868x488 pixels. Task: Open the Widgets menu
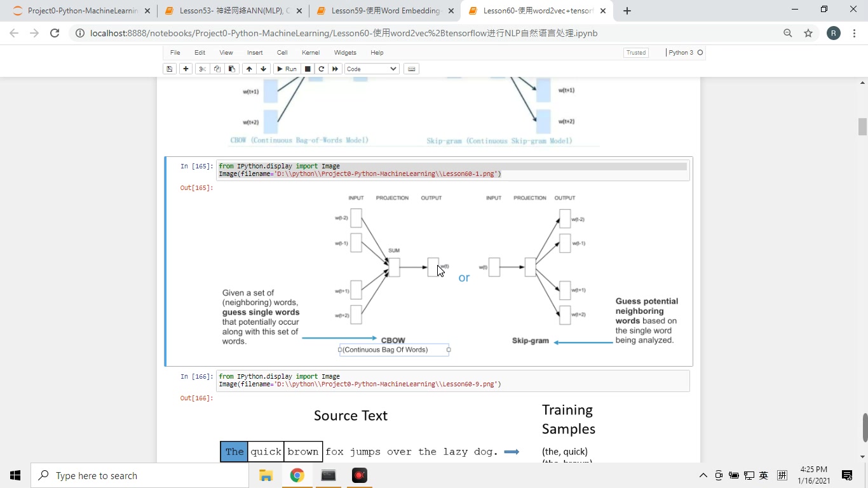click(345, 53)
